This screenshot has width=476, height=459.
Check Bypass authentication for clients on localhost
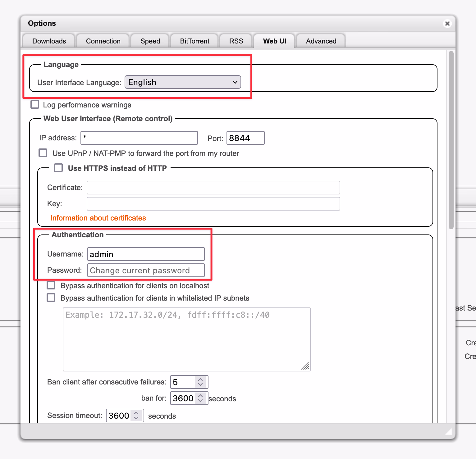[51, 285]
